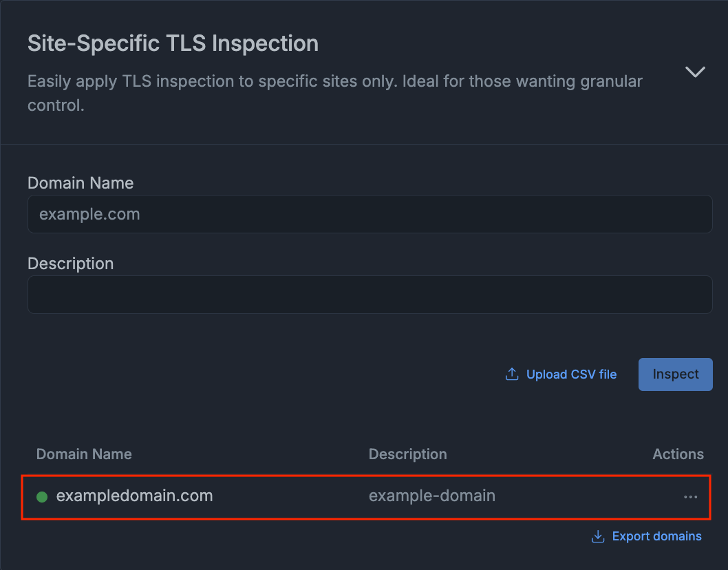728x570 pixels.
Task: Open the Upload CSV file link
Action: point(571,374)
